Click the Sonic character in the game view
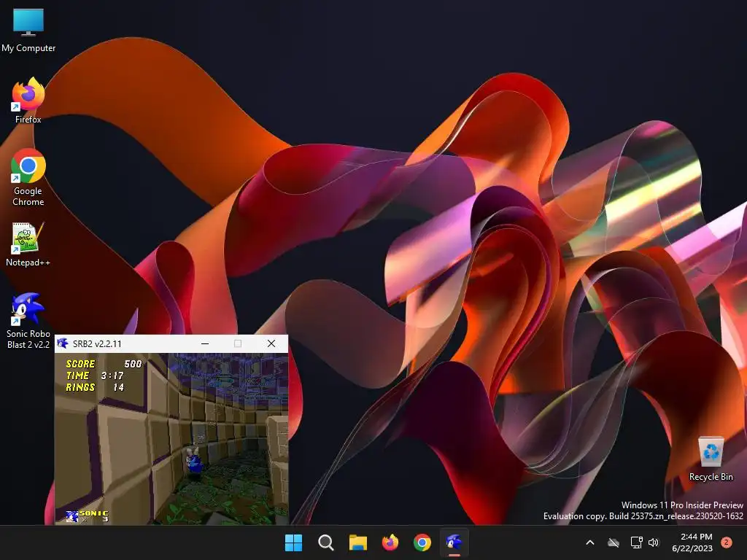The height and width of the screenshot is (560, 747). 194,460
